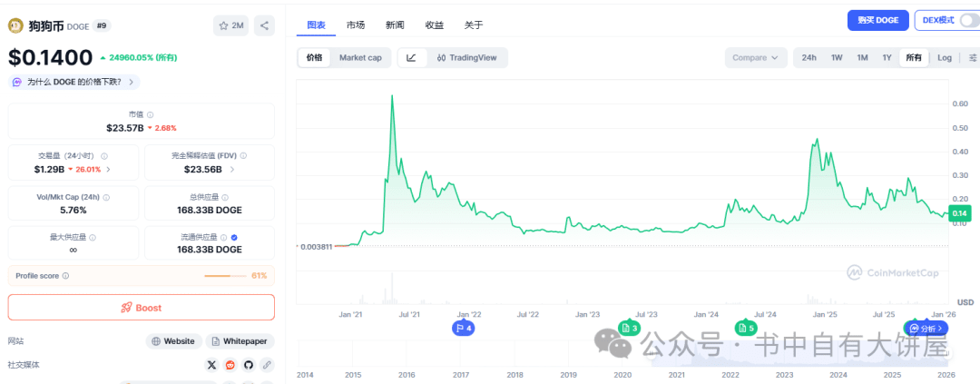Screen dimensions: 980x384
Task: Click the circulating supply info icon
Action: click(223, 238)
